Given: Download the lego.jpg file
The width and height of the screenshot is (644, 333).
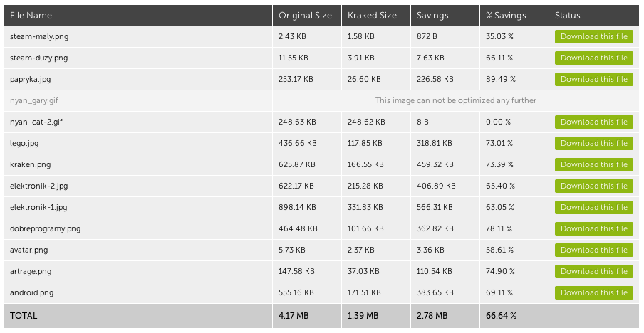Looking at the screenshot, I should [594, 143].
